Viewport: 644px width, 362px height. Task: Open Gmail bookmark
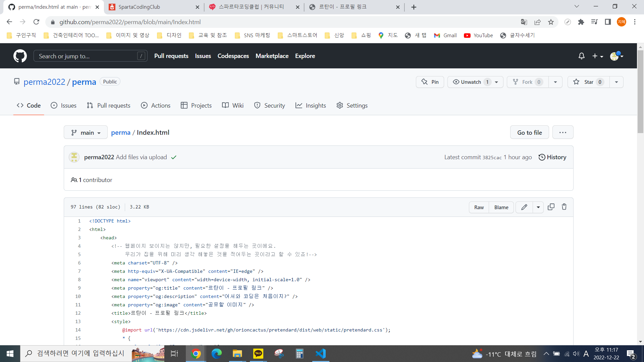coord(445,35)
